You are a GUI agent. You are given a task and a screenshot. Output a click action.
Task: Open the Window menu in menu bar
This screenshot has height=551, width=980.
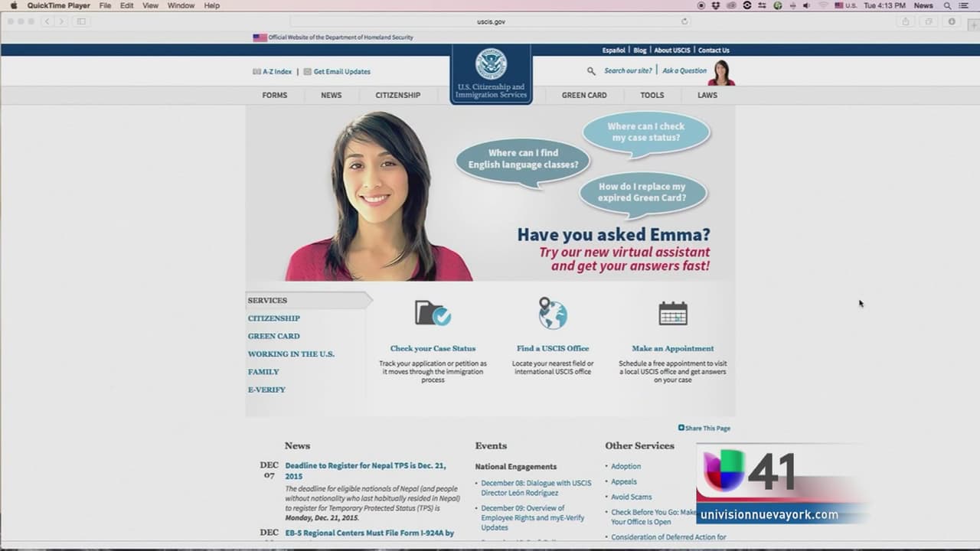(181, 5)
